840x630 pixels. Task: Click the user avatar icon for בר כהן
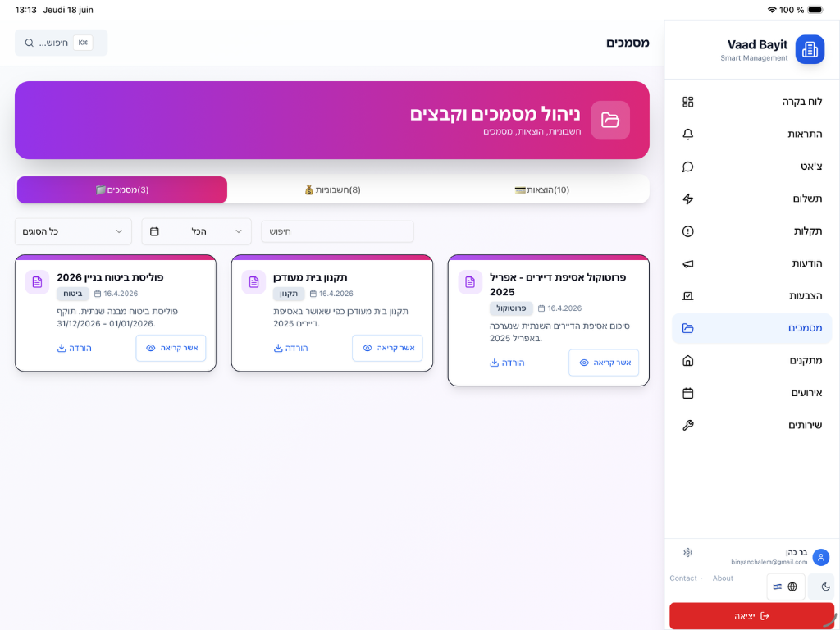pyautogui.click(x=820, y=557)
